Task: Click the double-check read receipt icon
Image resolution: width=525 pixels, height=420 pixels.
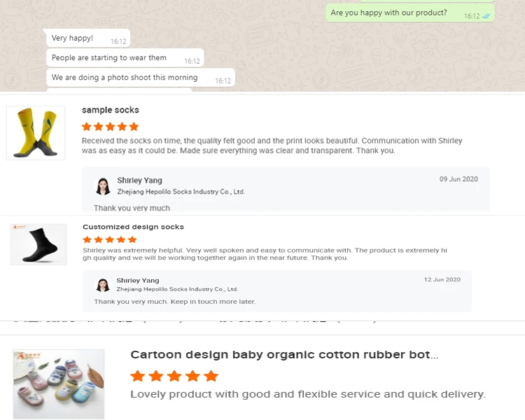Action: coord(486,15)
